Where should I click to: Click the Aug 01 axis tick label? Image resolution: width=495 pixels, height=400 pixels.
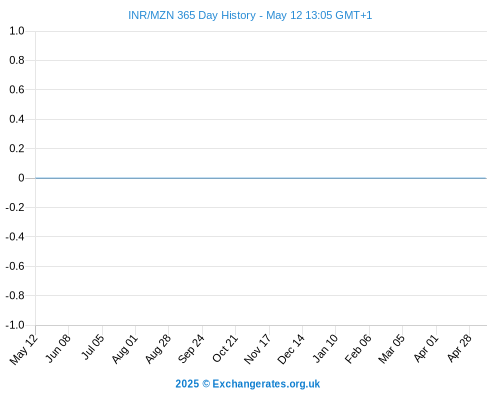(x=124, y=349)
